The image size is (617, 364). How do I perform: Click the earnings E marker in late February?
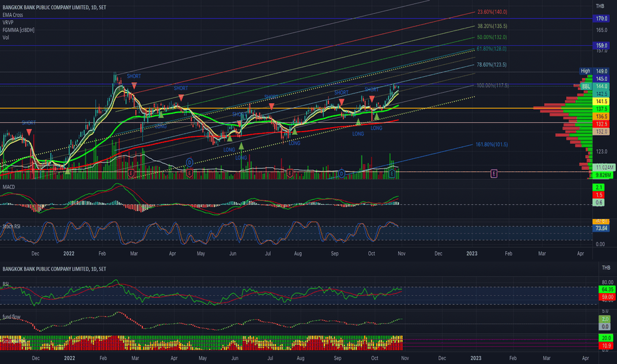coord(131,173)
